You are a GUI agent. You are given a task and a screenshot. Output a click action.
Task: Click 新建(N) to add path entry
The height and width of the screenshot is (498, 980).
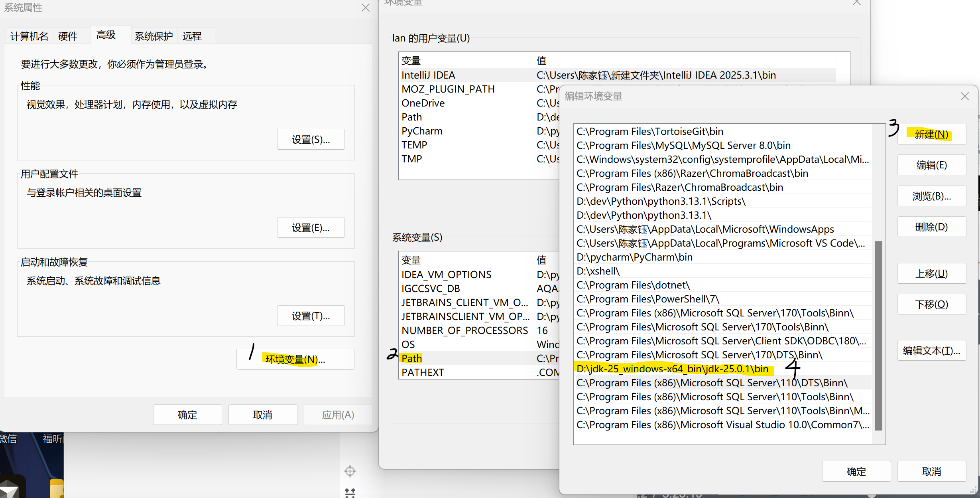coord(931,134)
